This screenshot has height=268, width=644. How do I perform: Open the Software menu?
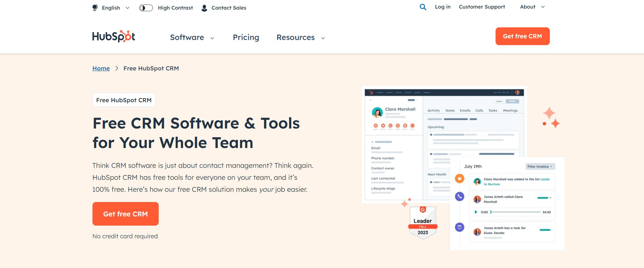(187, 37)
